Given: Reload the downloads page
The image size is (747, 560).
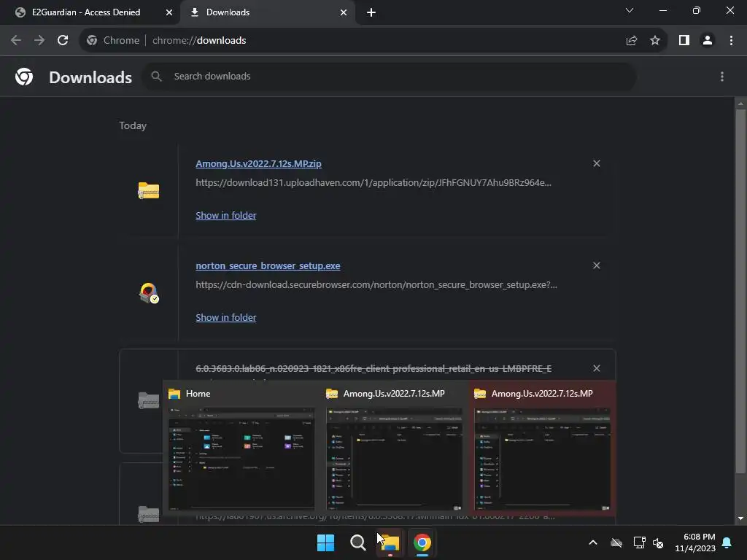Looking at the screenshot, I should click(63, 41).
